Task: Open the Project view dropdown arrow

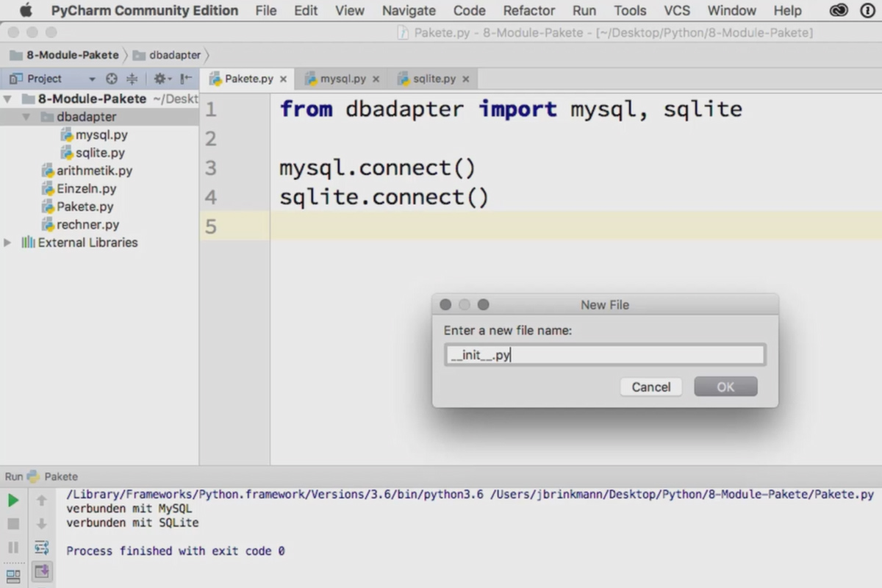Action: click(x=92, y=79)
